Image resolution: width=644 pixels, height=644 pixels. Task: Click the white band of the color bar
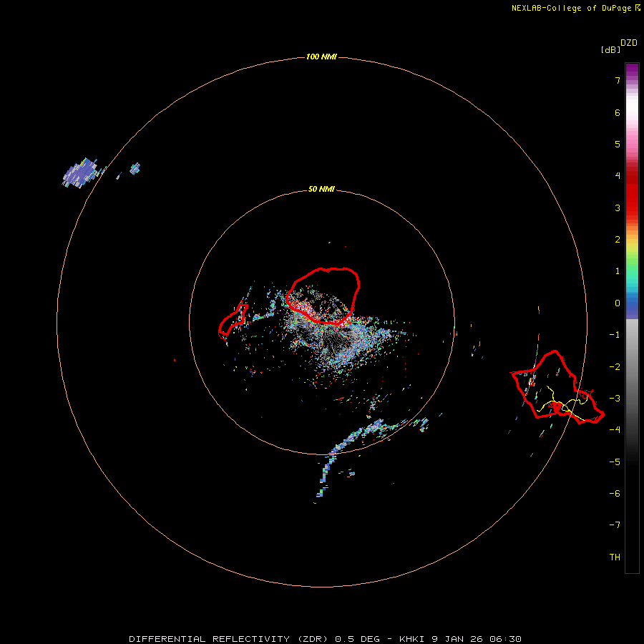632,107
